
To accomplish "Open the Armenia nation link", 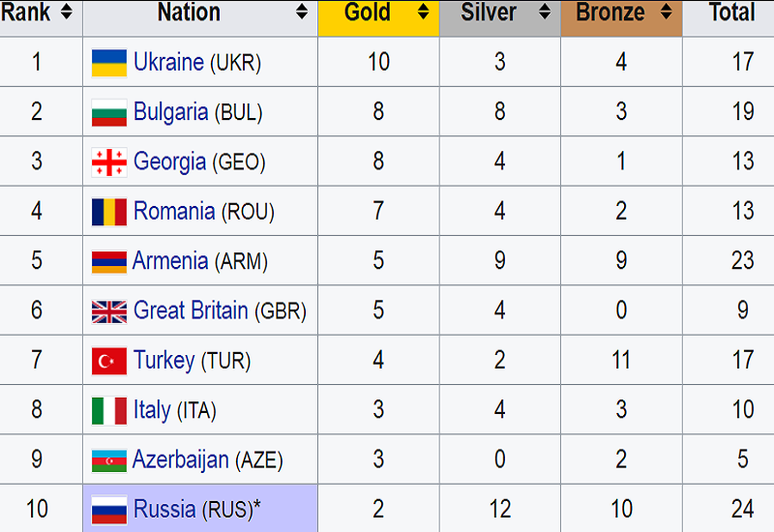I will tap(170, 261).
